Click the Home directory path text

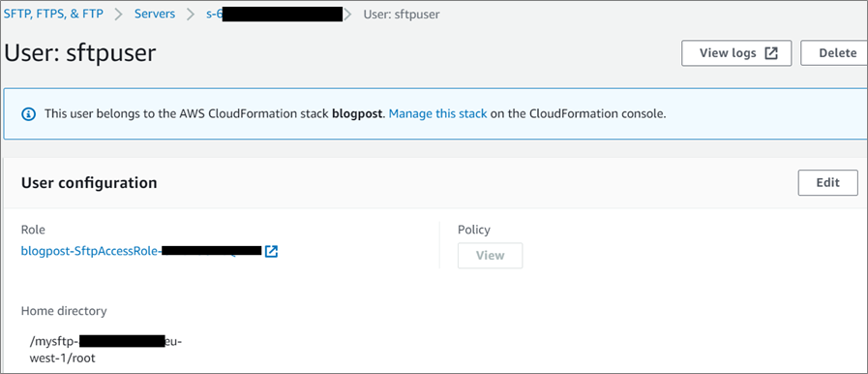pyautogui.click(x=105, y=350)
